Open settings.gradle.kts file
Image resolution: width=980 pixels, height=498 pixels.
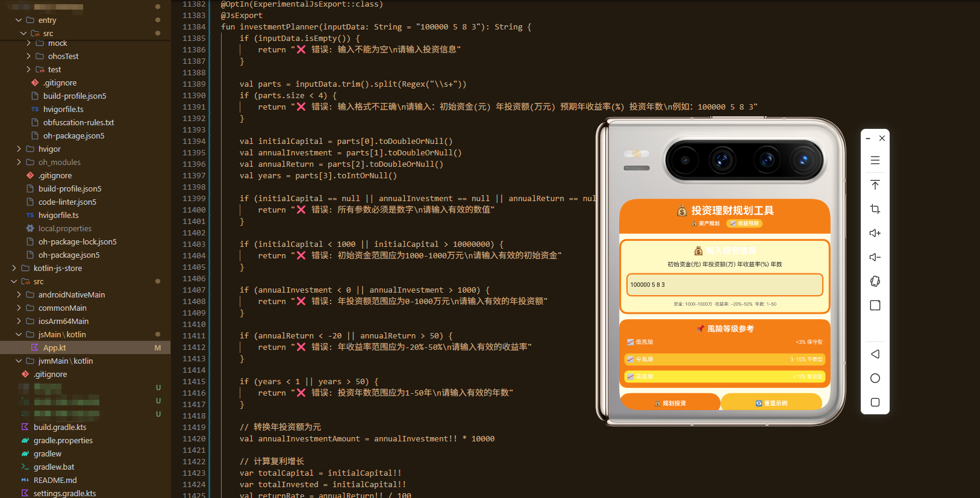[64, 493]
